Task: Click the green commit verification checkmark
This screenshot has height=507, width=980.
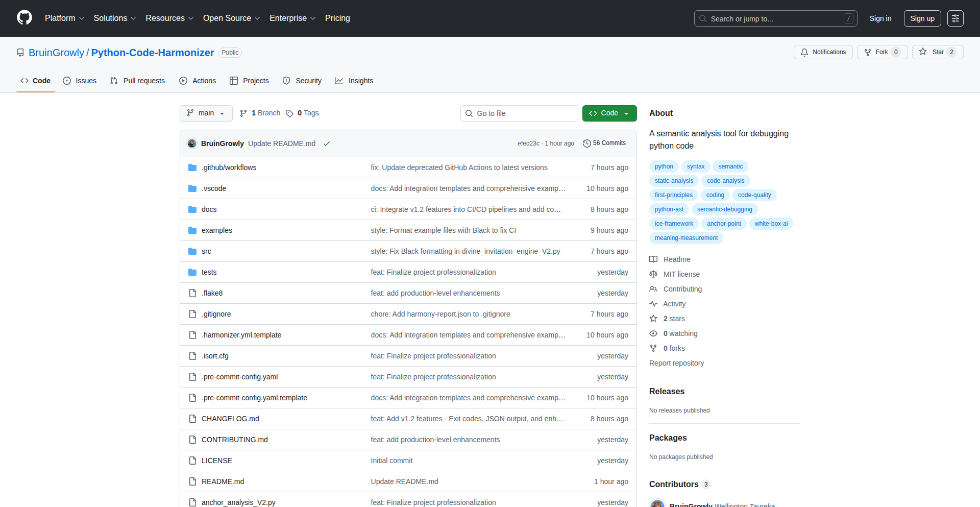Action: tap(327, 143)
